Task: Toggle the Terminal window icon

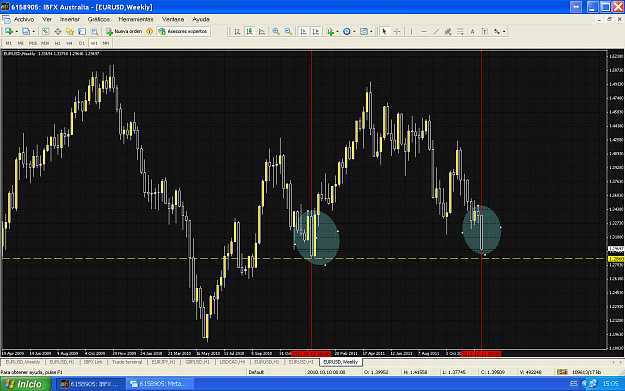Action: (x=82, y=31)
